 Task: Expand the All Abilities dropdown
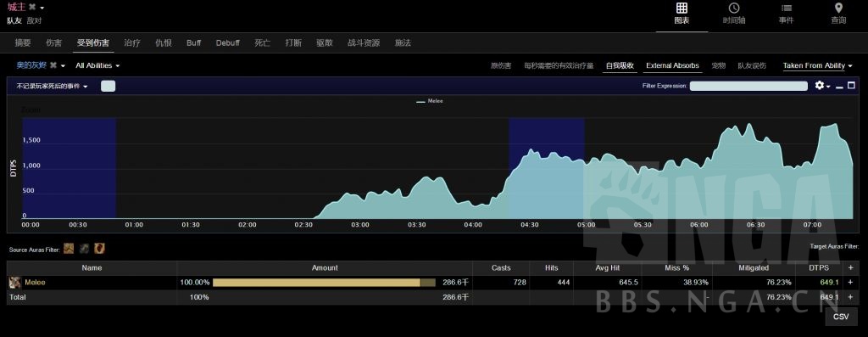pos(97,65)
